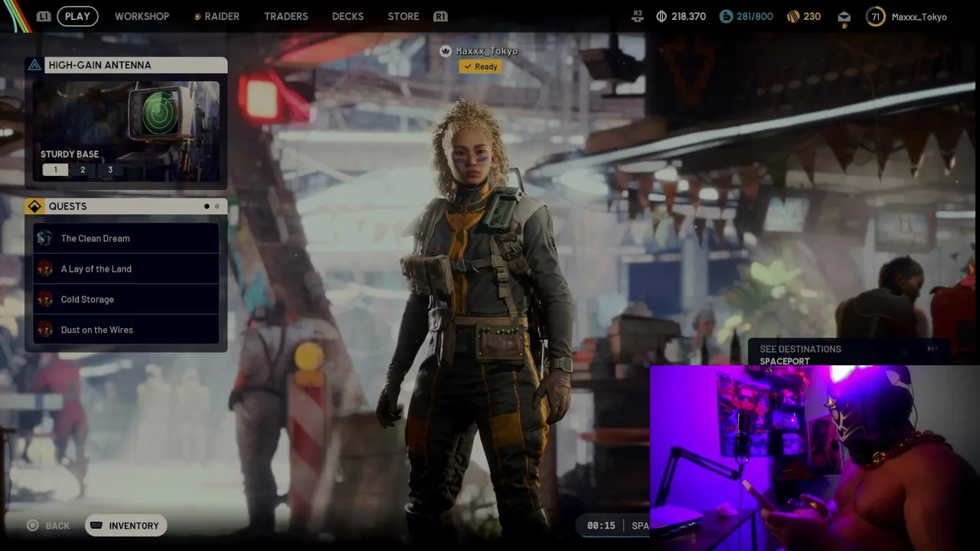This screenshot has width=980, height=551.
Task: Click the touchpad icon inside INVENTORY button
Action: 96,526
